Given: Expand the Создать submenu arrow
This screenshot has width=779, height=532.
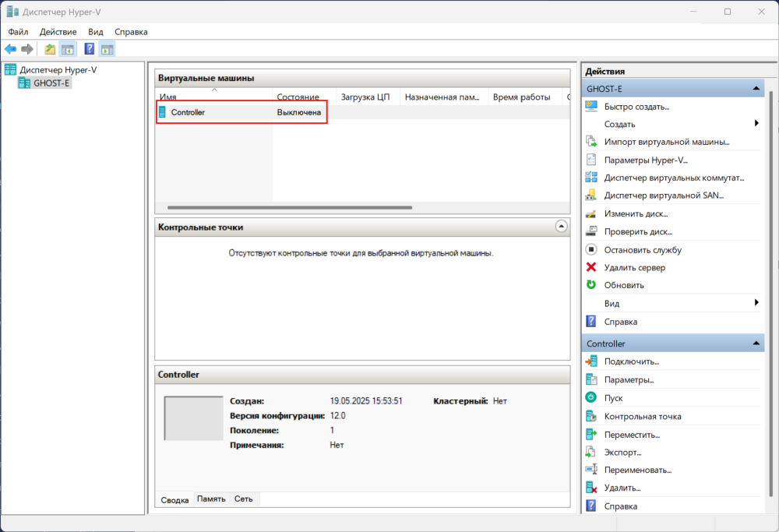Looking at the screenshot, I should pos(756,123).
